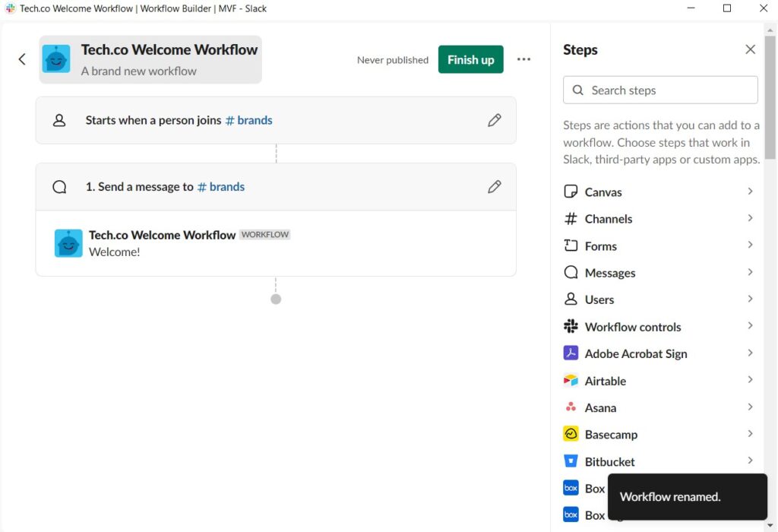Click the Forms clipboard icon
The width and height of the screenshot is (778, 532).
[x=571, y=245]
